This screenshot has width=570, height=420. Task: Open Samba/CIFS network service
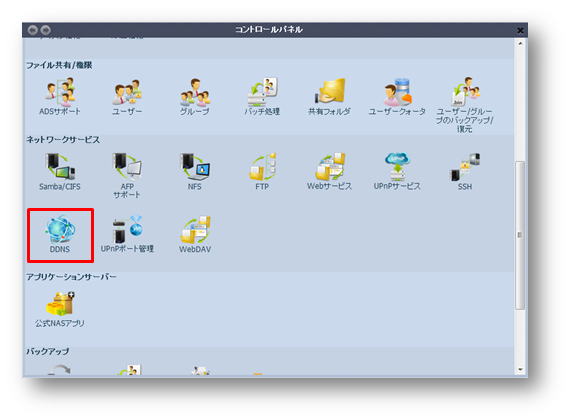[60, 172]
